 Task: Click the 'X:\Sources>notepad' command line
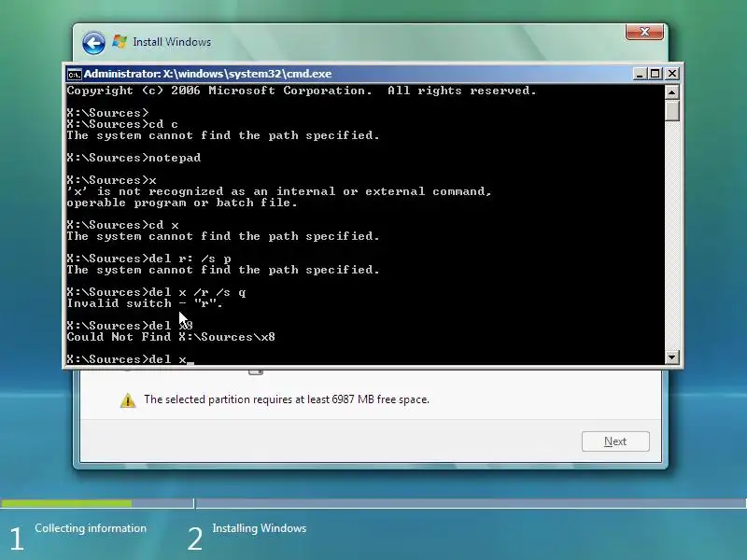pyautogui.click(x=134, y=158)
